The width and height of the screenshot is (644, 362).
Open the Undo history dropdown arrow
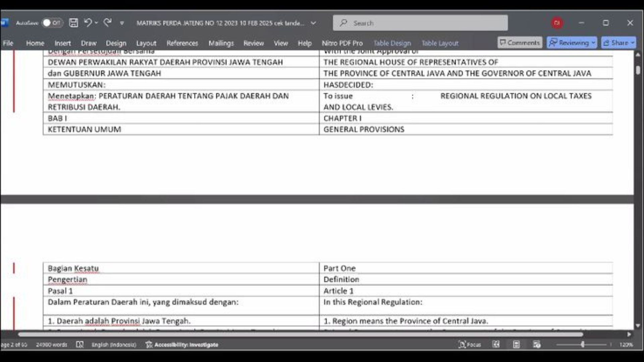96,23
